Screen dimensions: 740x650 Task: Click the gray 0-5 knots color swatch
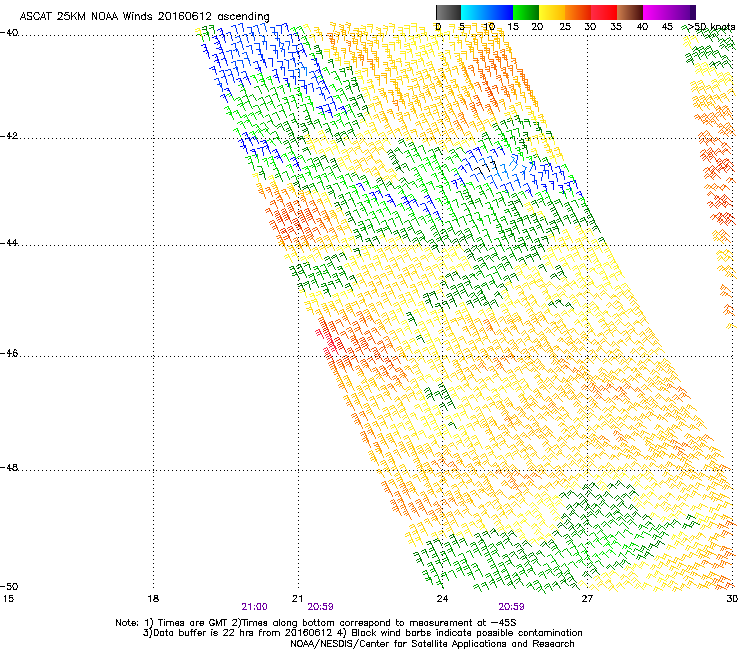[448, 12]
